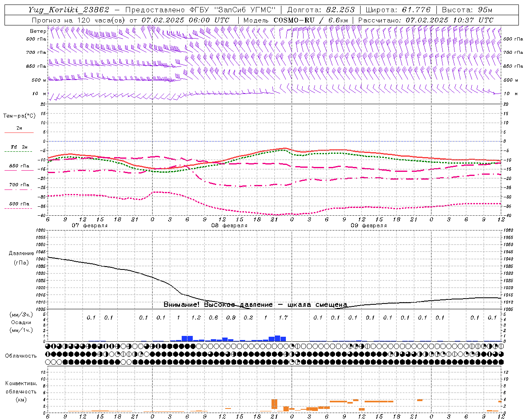The width and height of the screenshot is (525, 420).
Task: Click the (мм/1ч.) unit label
Action: (21, 330)
